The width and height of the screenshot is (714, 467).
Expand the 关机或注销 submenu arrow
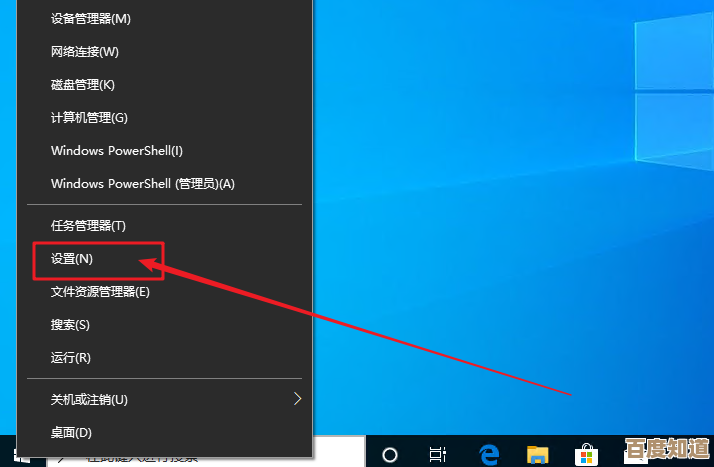coord(297,399)
